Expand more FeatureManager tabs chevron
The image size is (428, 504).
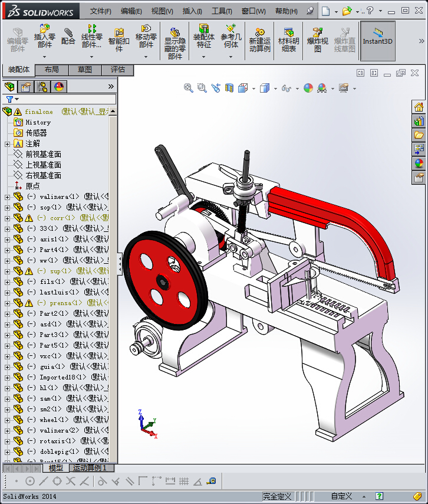tap(111, 87)
